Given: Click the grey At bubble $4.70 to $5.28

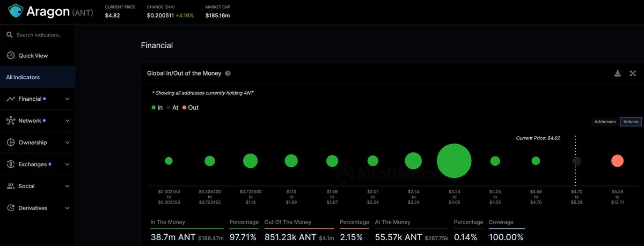Looking at the screenshot, I should click(576, 161).
